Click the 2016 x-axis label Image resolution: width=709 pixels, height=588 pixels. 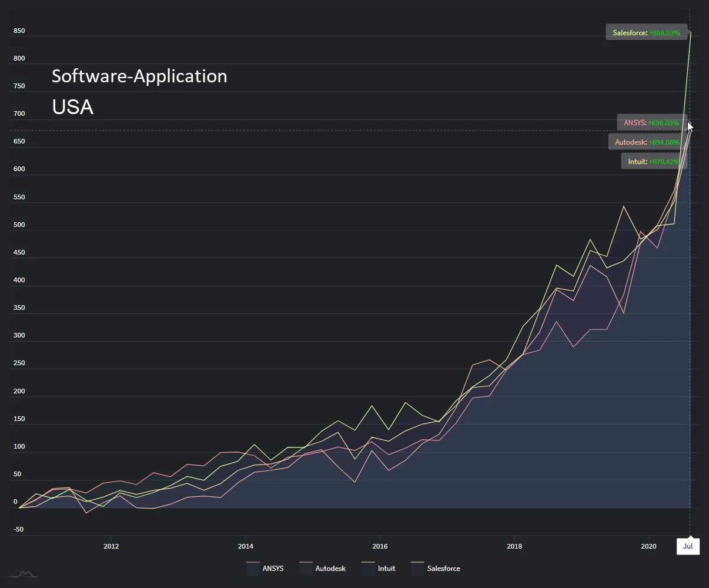[x=380, y=546]
